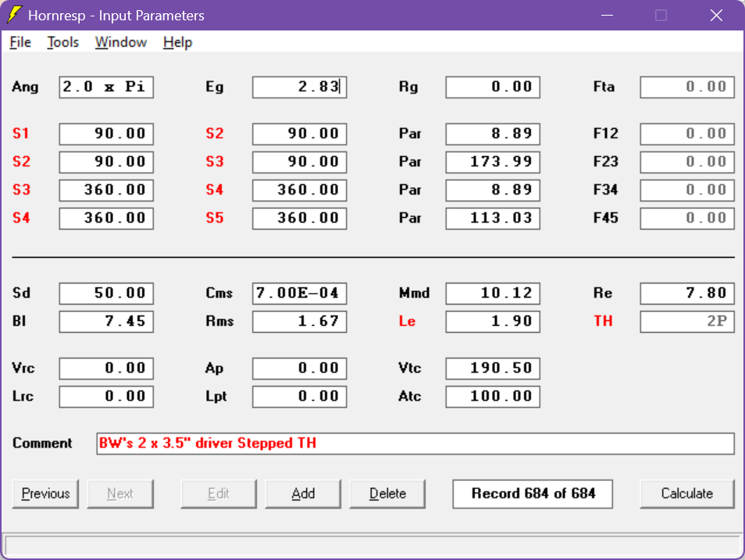Click the Ang field showing 2.0 x Pi

(106, 87)
